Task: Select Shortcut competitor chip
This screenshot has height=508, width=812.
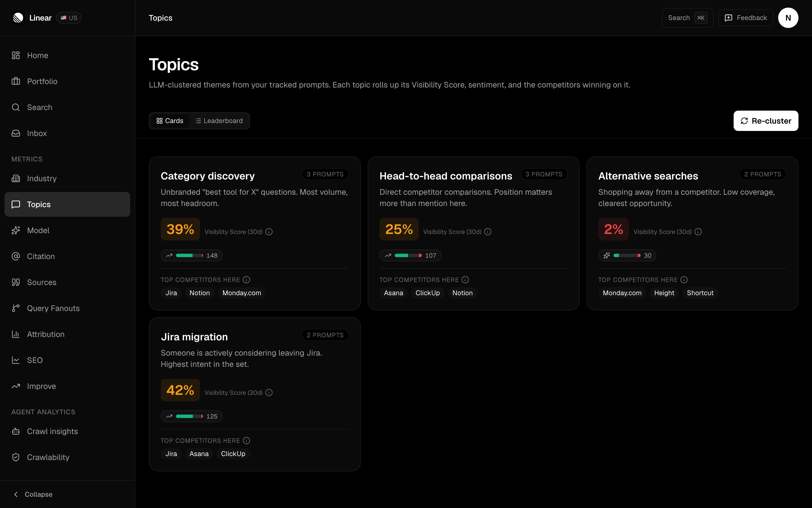Action: (700, 293)
